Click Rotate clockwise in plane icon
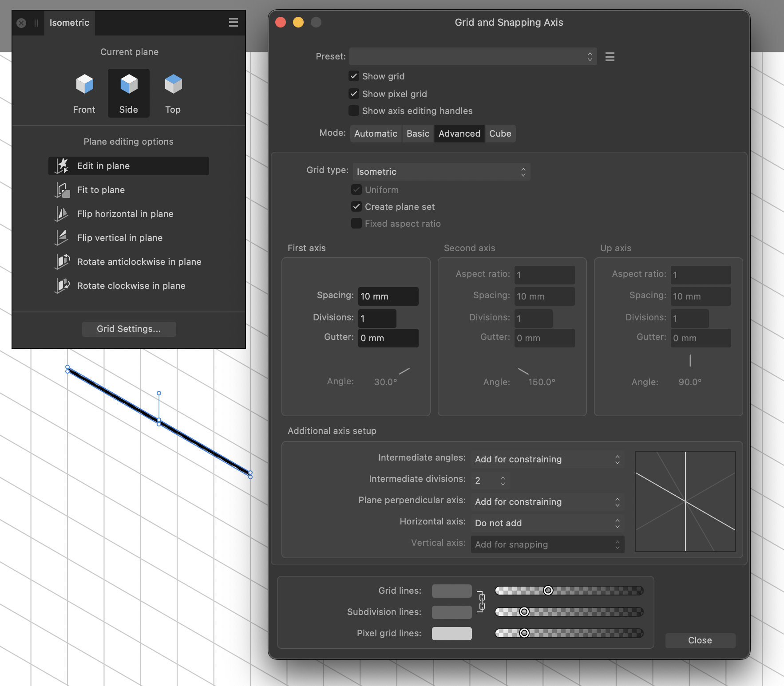Screen dimensions: 784x686 point(62,286)
